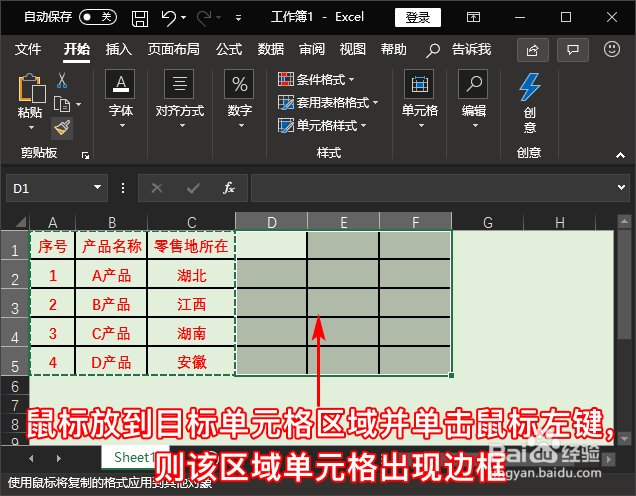Click cell containing 安徽
This screenshot has height=496, width=636.
tap(191, 362)
